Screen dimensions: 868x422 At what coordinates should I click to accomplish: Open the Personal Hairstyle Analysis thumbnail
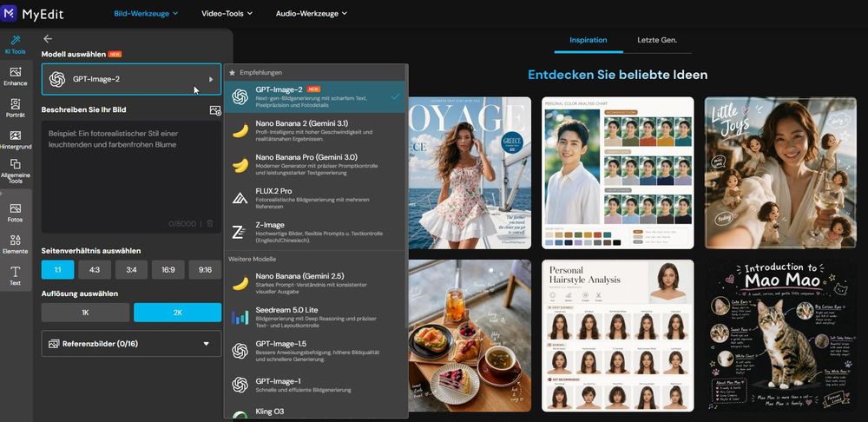(x=618, y=336)
